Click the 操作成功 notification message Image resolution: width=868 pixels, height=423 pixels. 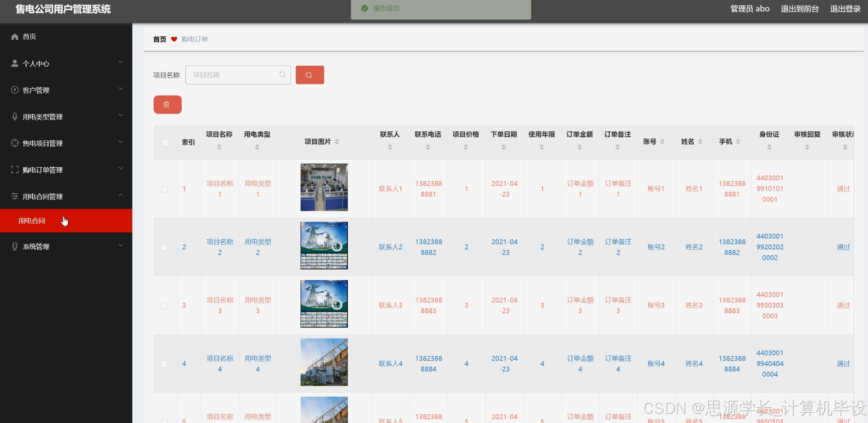pos(386,8)
